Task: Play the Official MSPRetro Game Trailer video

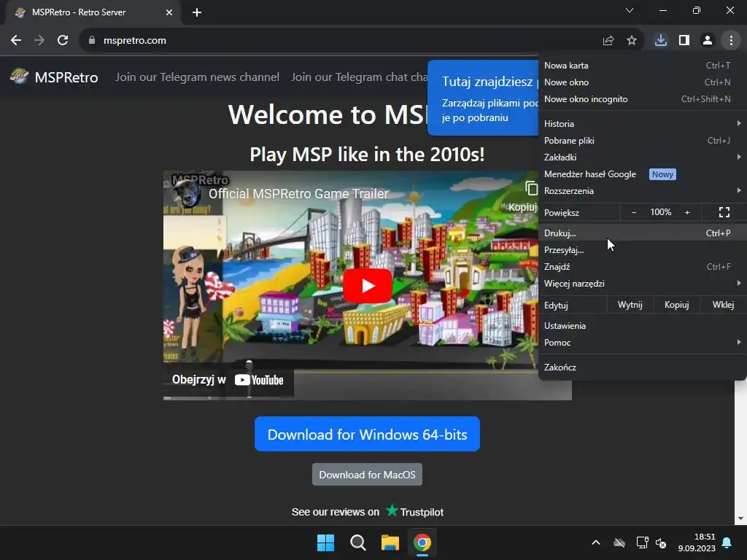Action: click(368, 286)
